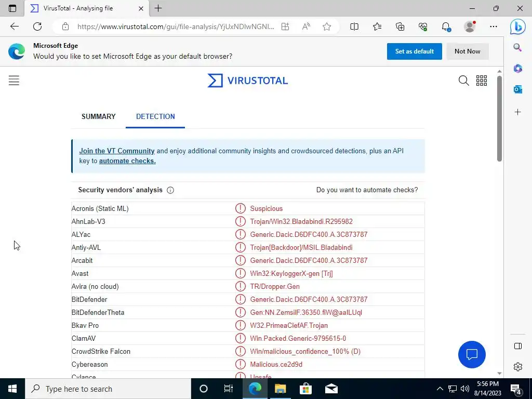Click the alert icon in the ClamAV row

(240, 338)
